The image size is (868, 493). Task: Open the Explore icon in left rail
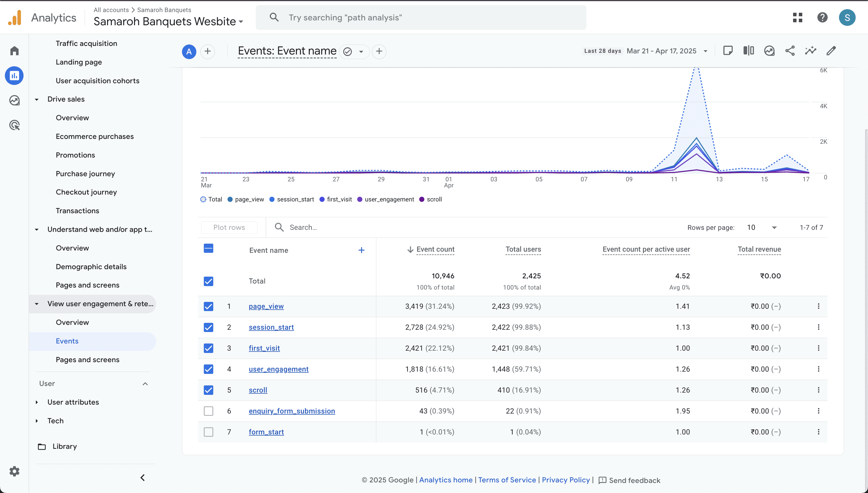pyautogui.click(x=14, y=100)
